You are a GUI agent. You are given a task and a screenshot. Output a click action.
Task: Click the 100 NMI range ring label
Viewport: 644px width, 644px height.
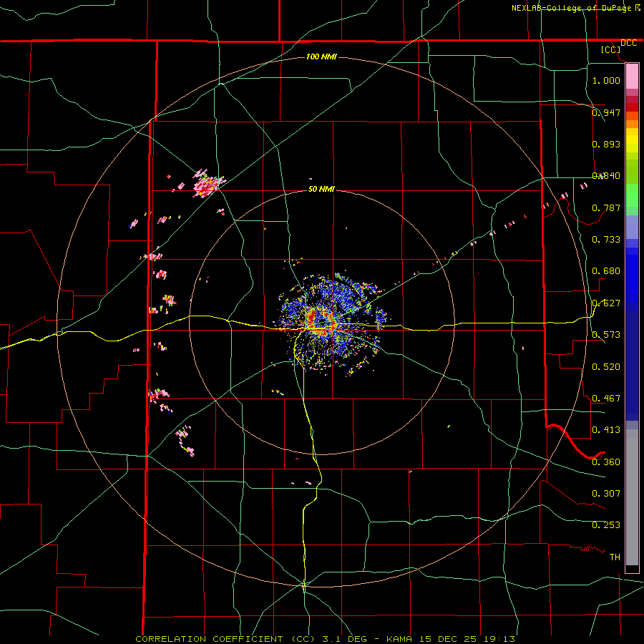(x=321, y=57)
